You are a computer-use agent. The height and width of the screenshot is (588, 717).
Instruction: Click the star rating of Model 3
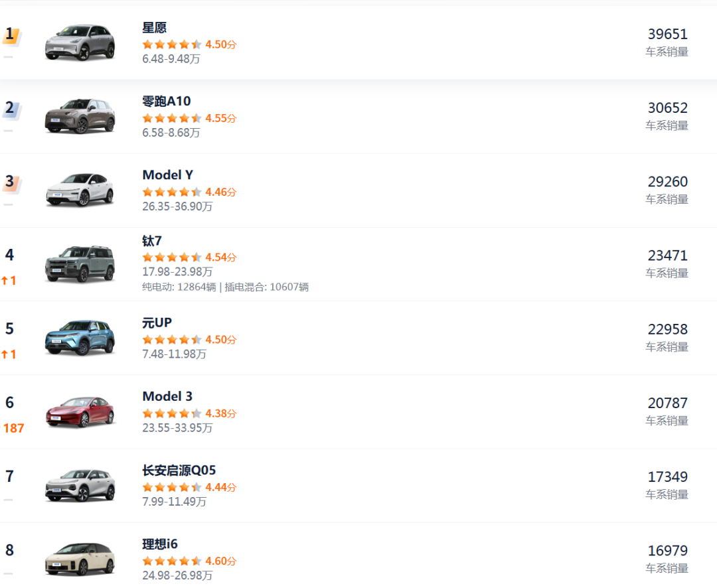[x=172, y=414]
